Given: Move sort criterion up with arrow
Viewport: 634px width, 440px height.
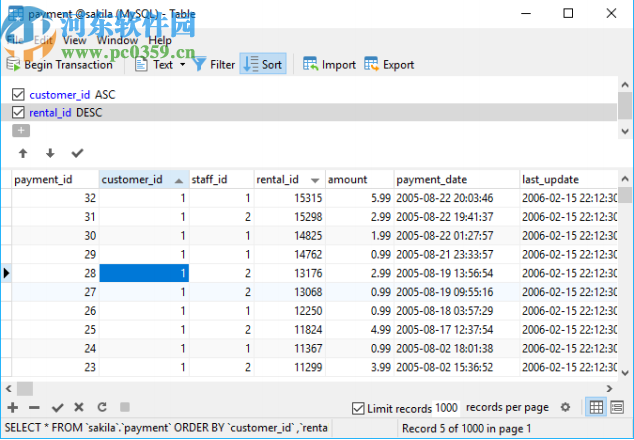Looking at the screenshot, I should point(22,154).
